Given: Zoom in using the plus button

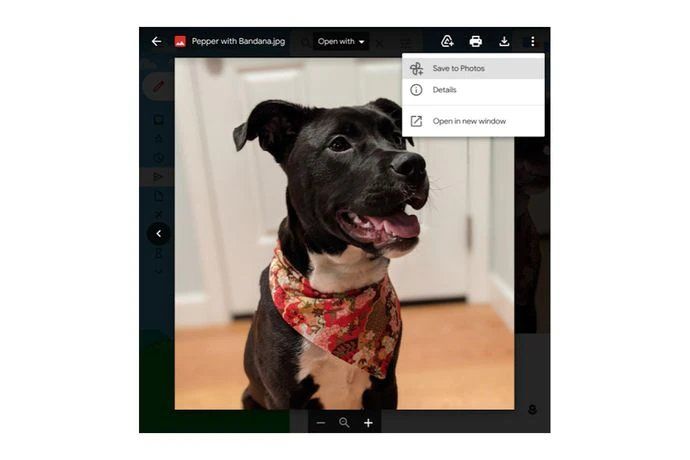Looking at the screenshot, I should [x=368, y=423].
